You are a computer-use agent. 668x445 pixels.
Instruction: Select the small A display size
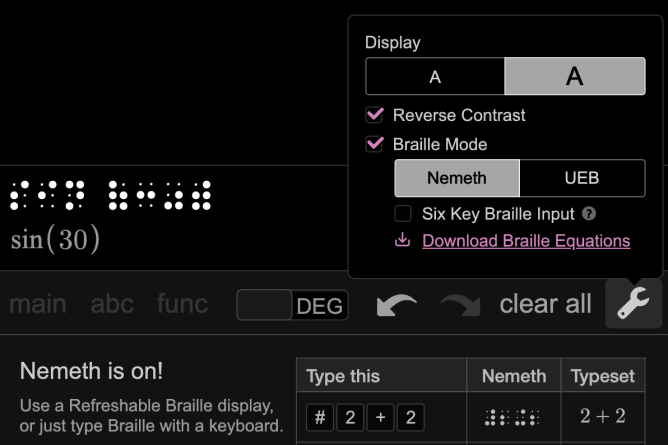[x=435, y=77]
